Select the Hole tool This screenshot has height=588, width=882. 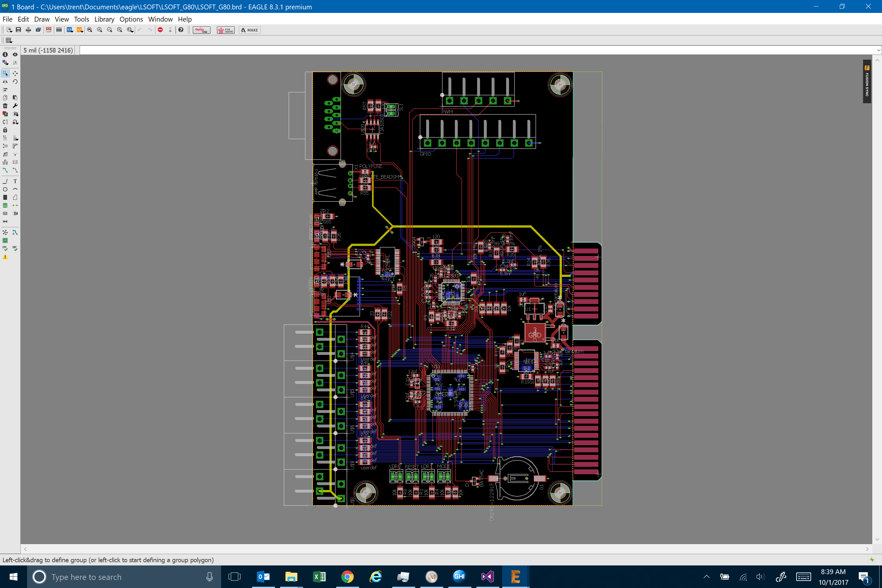[x=5, y=213]
